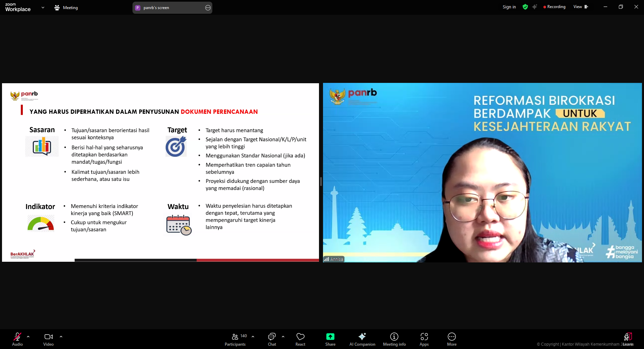Image resolution: width=644 pixels, height=349 pixels.
Task: Open the Apps panel
Action: tap(424, 339)
